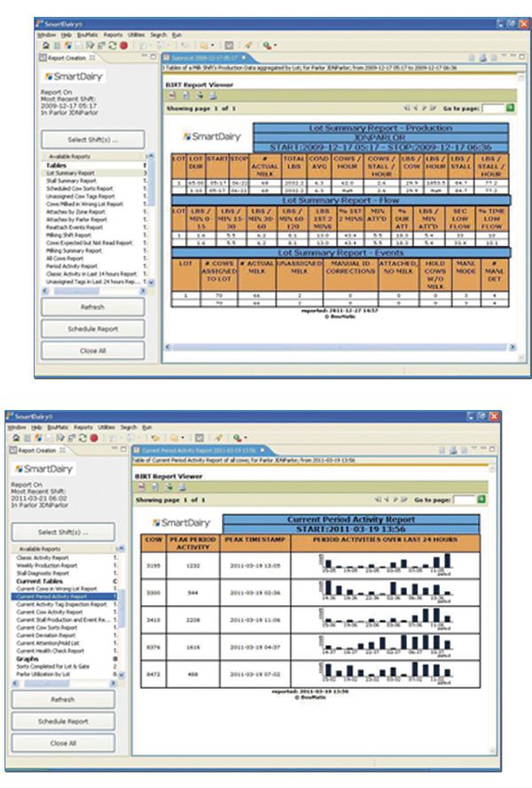
Task: Click the red stop icon in bottom window toolbar
Action: (x=94, y=438)
